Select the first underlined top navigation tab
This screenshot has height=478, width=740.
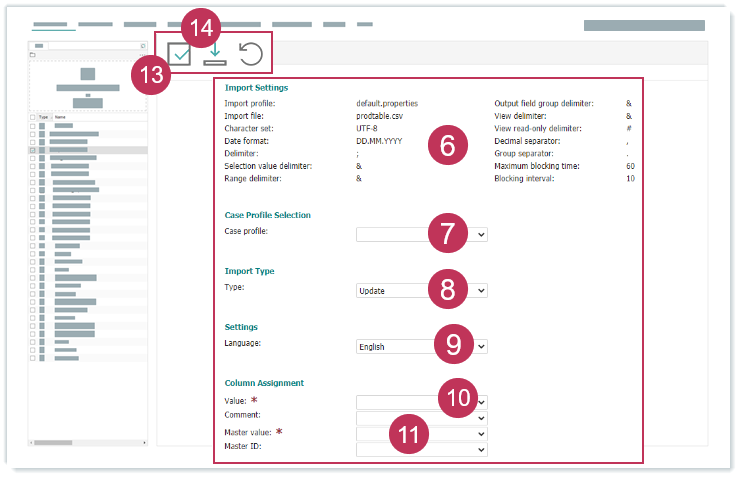pyautogui.click(x=53, y=23)
